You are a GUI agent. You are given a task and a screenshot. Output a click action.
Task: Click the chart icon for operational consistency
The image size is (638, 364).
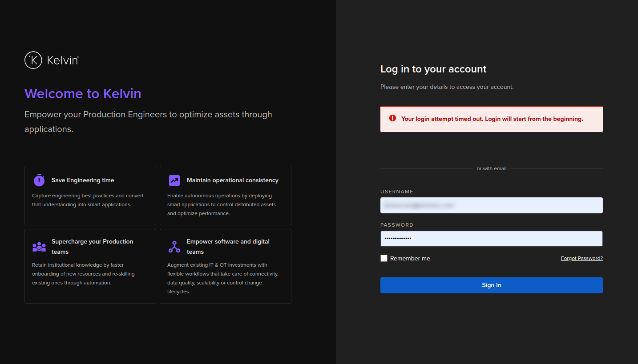(174, 180)
